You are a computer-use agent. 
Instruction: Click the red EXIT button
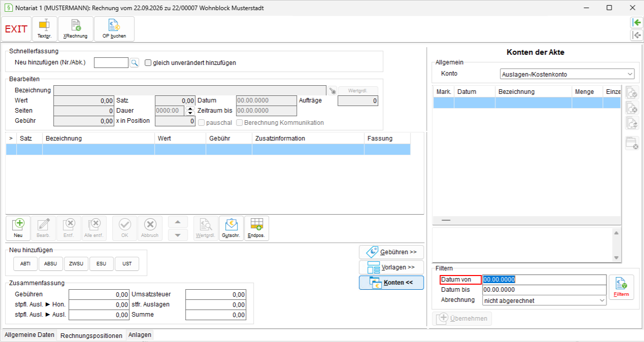pos(16,29)
